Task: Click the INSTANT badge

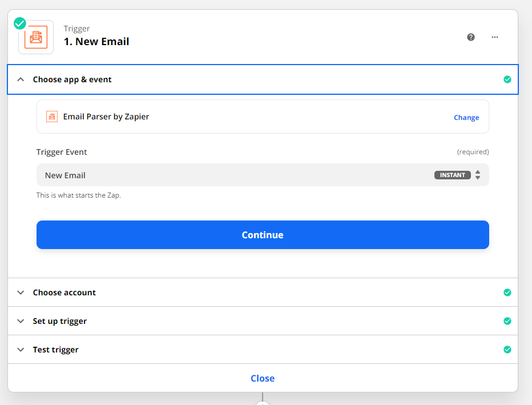Action: click(x=452, y=175)
